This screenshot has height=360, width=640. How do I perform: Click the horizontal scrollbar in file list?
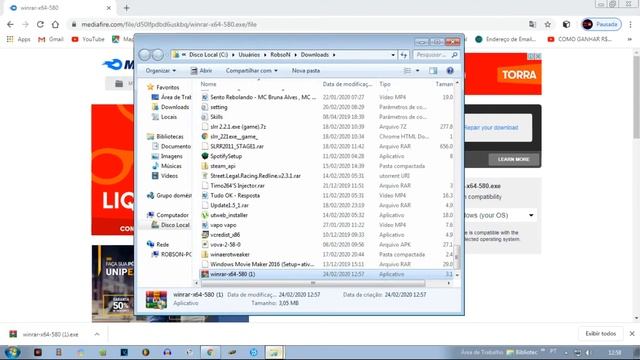312,283
